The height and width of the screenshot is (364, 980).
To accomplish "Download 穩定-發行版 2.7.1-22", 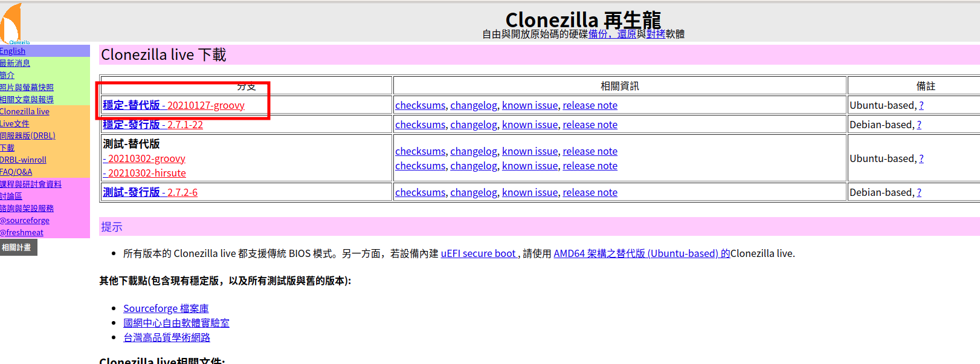I will (153, 125).
